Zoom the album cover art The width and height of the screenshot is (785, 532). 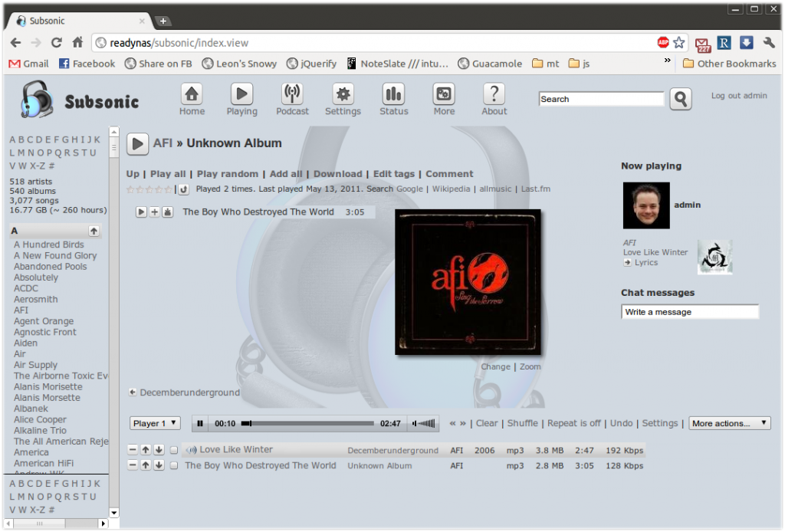point(530,367)
